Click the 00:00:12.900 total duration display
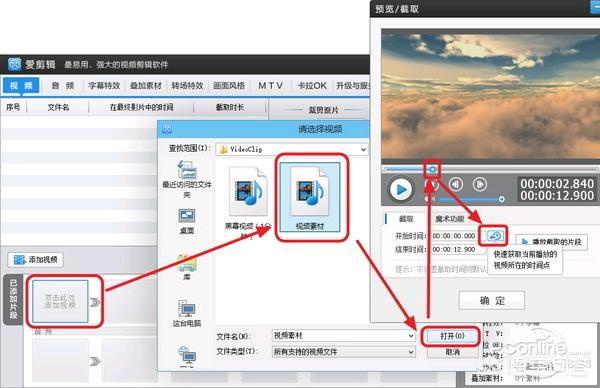 [x=557, y=196]
